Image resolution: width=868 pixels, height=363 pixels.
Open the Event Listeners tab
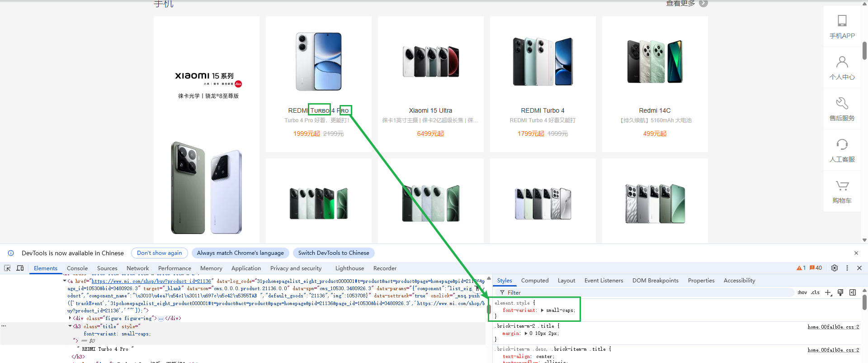(604, 281)
